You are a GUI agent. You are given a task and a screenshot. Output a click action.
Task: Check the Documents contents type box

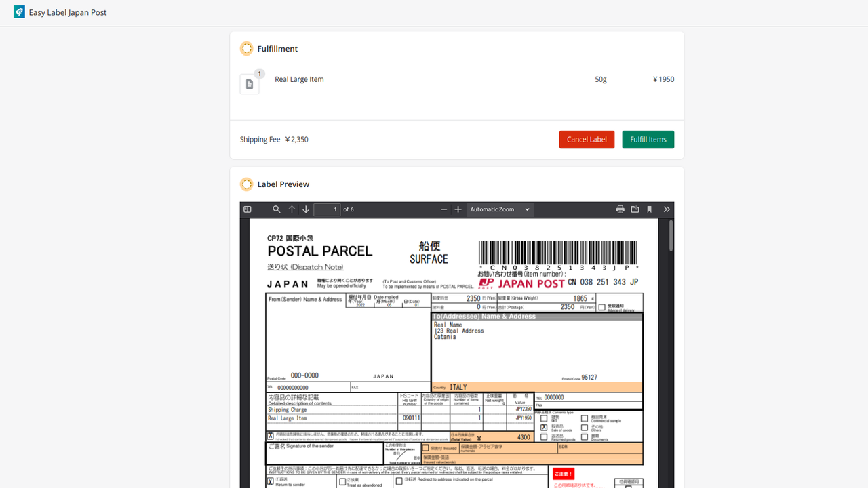pyautogui.click(x=585, y=436)
